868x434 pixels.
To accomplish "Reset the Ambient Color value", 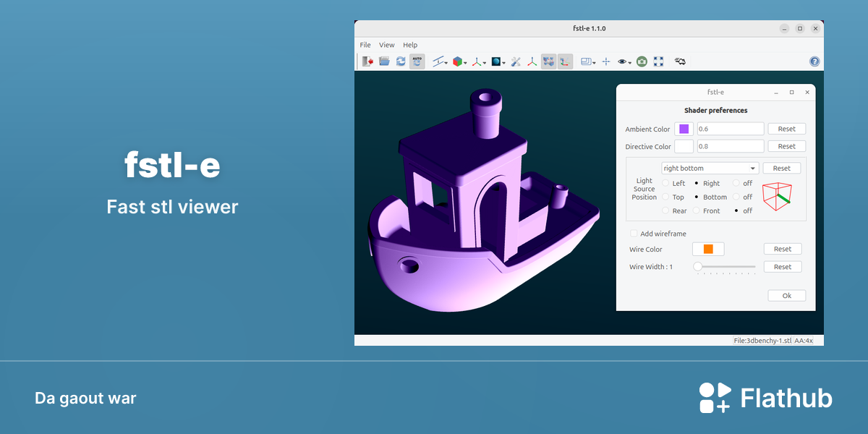I will pyautogui.click(x=787, y=129).
